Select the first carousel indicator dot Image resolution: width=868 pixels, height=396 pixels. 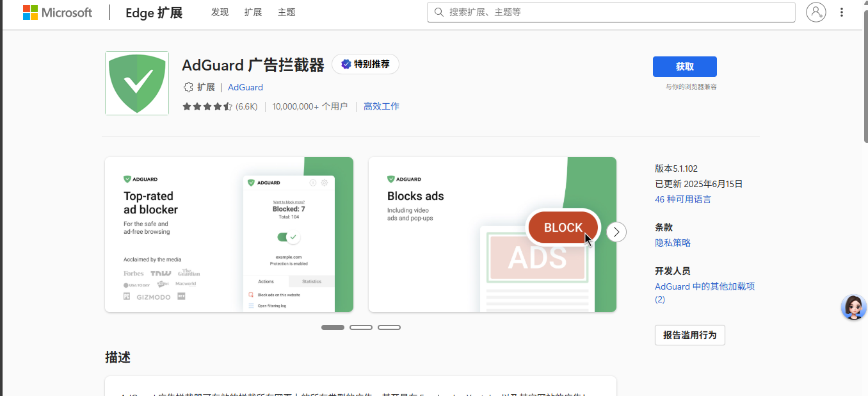coord(333,327)
